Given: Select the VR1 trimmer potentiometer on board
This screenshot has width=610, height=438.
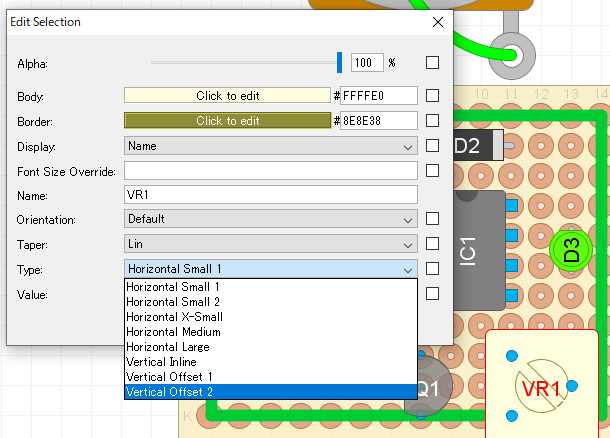Looking at the screenshot, I should click(542, 384).
